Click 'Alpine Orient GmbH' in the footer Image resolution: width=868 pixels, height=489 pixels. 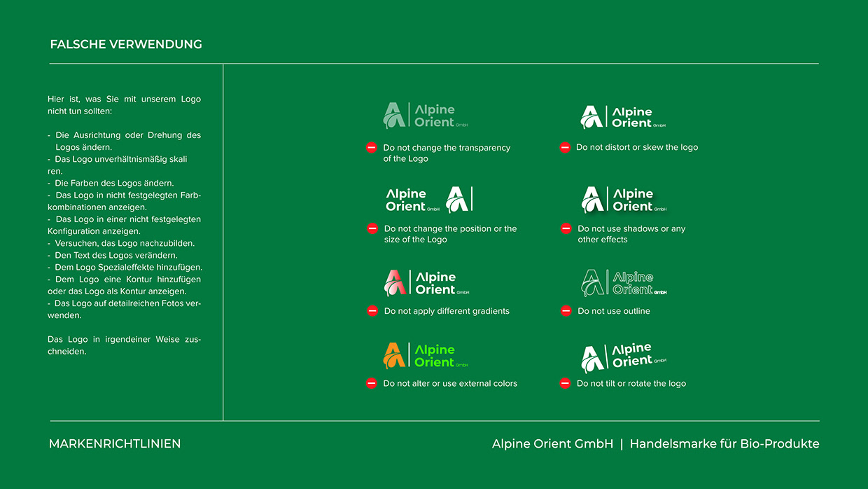553,443
